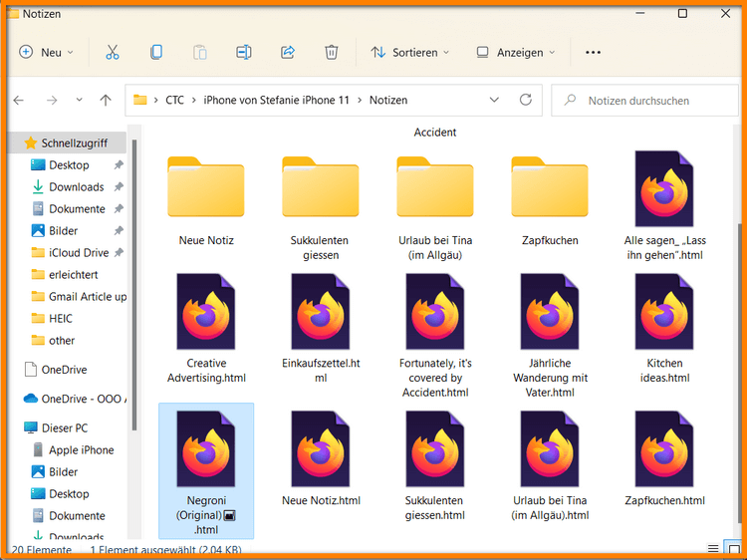Select Kitchen ideas.html file
The image size is (747, 560).
pyautogui.click(x=664, y=329)
